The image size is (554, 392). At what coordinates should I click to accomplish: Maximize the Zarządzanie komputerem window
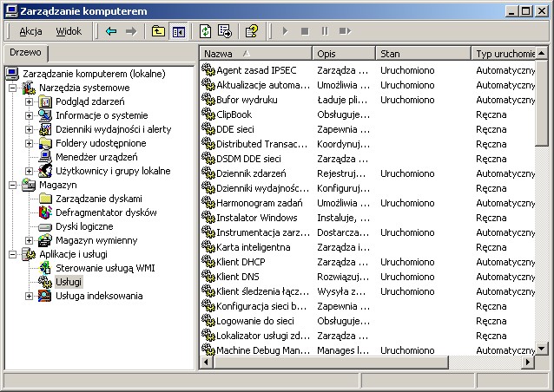[x=525, y=11]
